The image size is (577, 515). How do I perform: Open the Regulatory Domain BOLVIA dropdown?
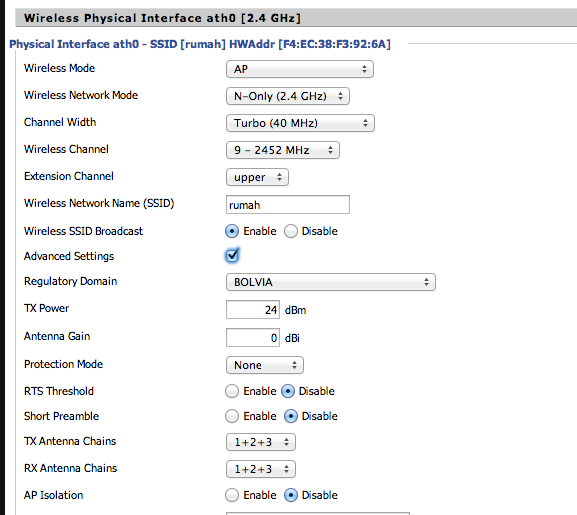click(x=331, y=282)
